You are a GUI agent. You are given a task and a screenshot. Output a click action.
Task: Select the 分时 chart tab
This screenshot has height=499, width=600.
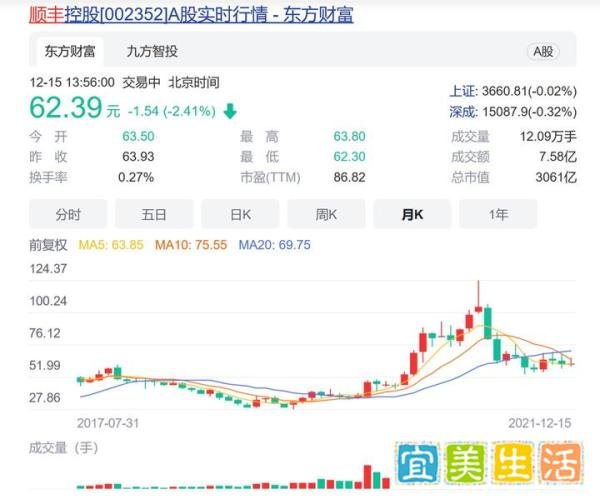[x=68, y=214]
